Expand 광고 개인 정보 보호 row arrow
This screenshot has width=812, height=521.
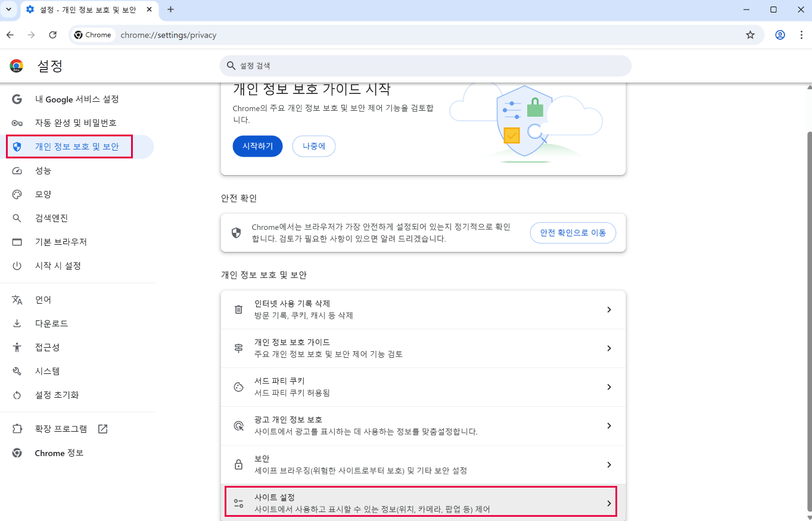point(608,426)
